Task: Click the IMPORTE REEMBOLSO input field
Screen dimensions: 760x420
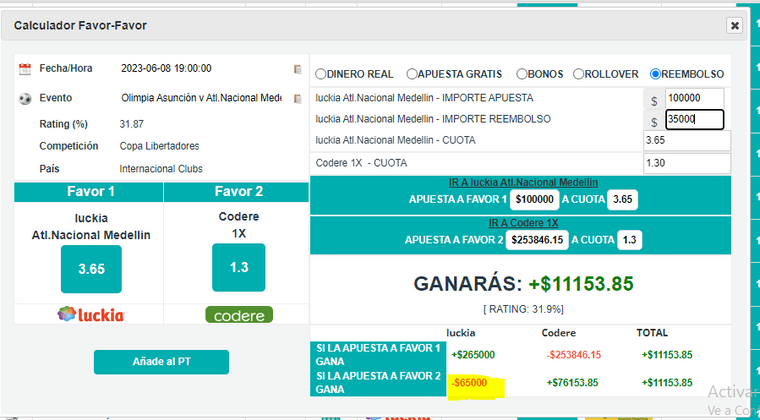Action: coord(695,119)
